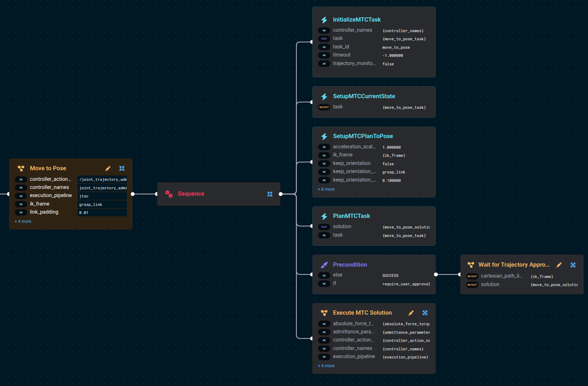
Task: Collapse the Sequence node children
Action: (x=270, y=194)
